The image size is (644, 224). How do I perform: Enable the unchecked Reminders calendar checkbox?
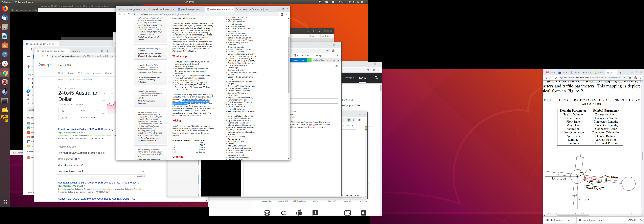(28, 141)
